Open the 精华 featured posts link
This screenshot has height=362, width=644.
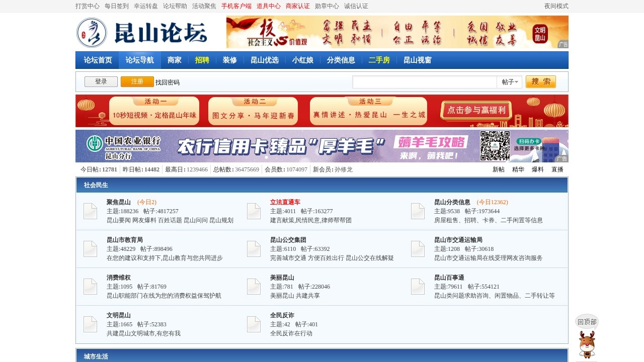pyautogui.click(x=518, y=170)
